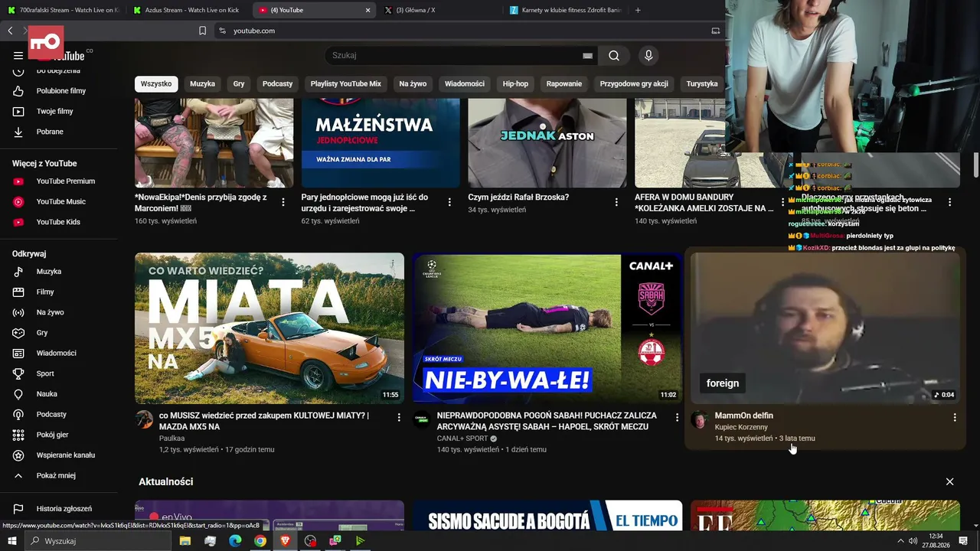Open the YouTube hamburger guide menu
This screenshot has width=980, height=551.
point(18,55)
